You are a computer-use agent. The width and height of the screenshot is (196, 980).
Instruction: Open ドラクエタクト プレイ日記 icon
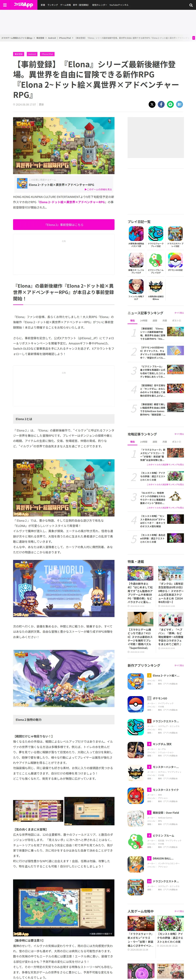pos(175,234)
